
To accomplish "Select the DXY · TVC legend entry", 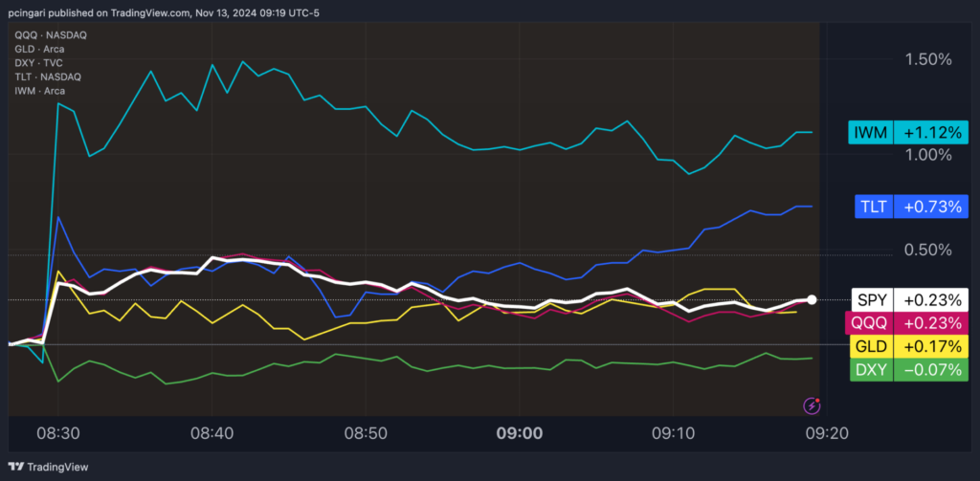I will pos(39,63).
